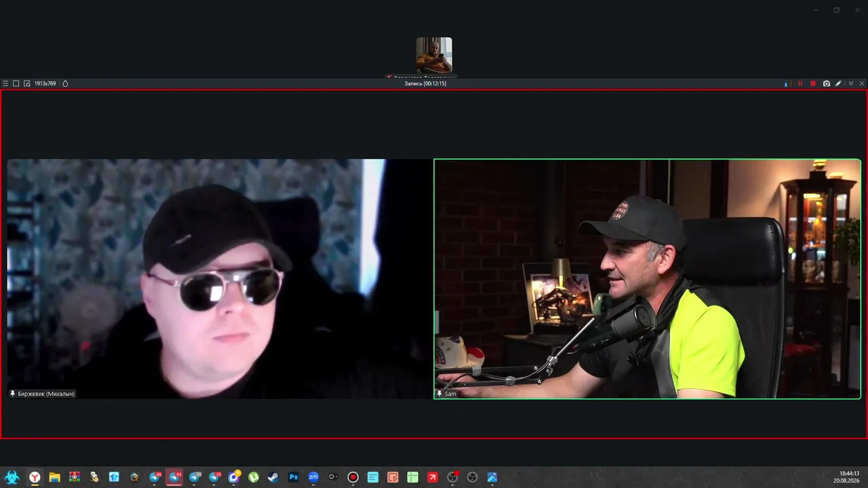Open the Photos app in the taskbar
Image resolution: width=868 pixels, height=488 pixels.
tap(492, 477)
